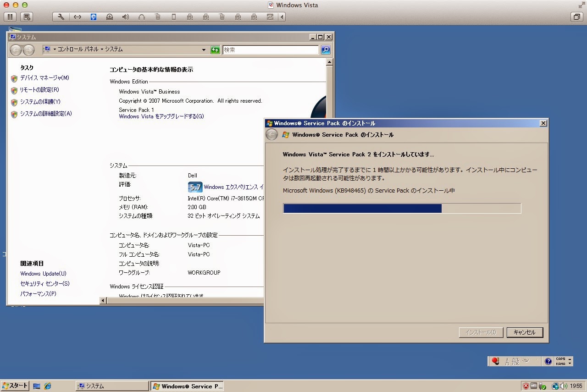Open language bar help with the question mark
Screen dimensions: 587x392
tap(548, 361)
